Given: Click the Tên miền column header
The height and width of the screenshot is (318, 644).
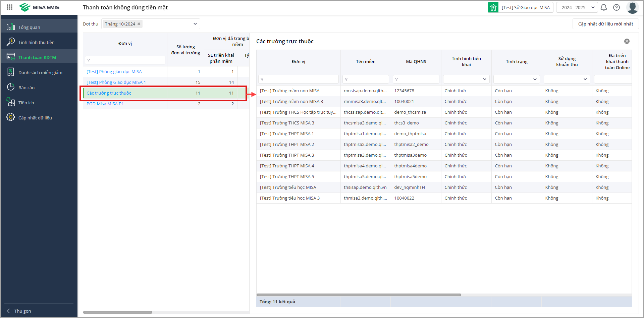Looking at the screenshot, I should point(366,61).
